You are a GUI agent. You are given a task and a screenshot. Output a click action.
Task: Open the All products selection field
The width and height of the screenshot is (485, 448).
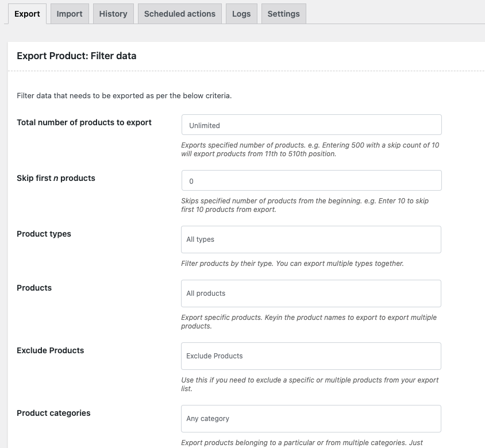311,293
